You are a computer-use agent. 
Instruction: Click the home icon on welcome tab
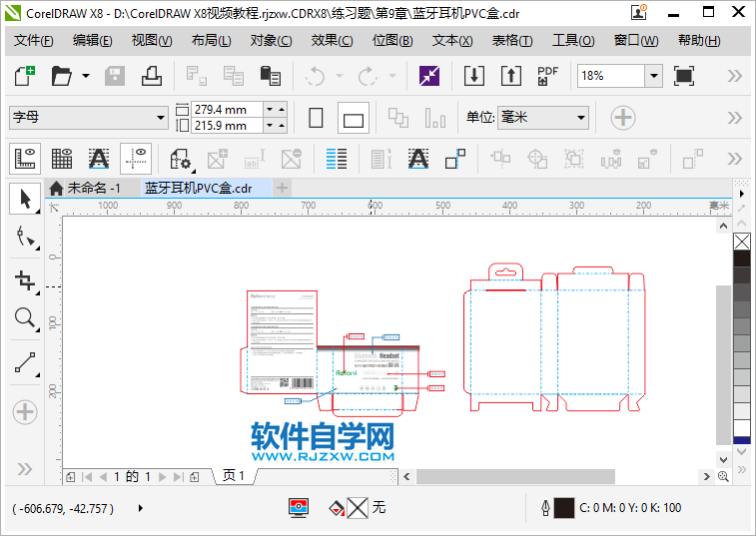coord(56,188)
